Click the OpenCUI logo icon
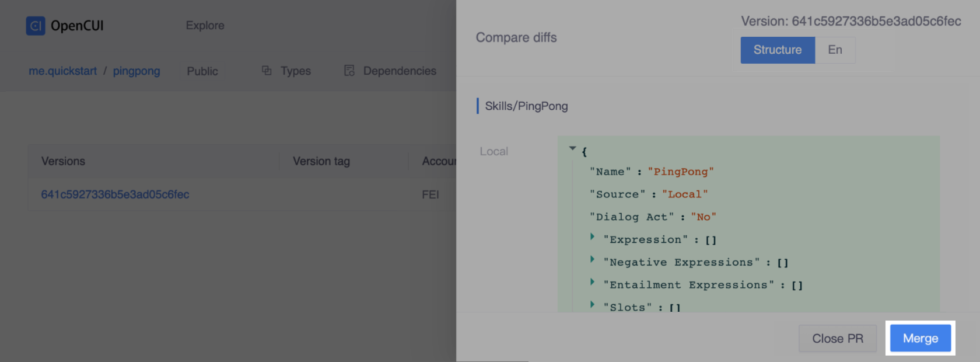This screenshot has width=980, height=362. (36, 26)
